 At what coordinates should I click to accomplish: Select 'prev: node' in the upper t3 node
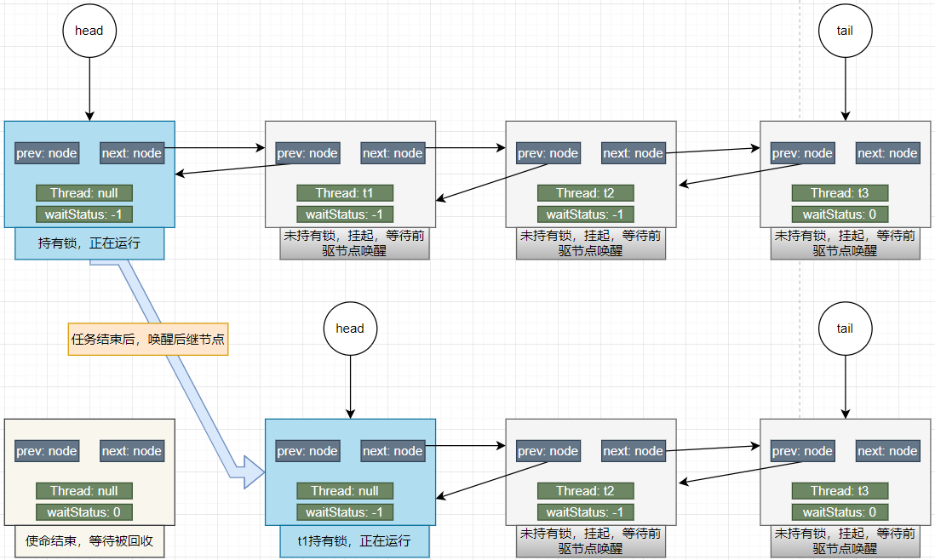[803, 153]
